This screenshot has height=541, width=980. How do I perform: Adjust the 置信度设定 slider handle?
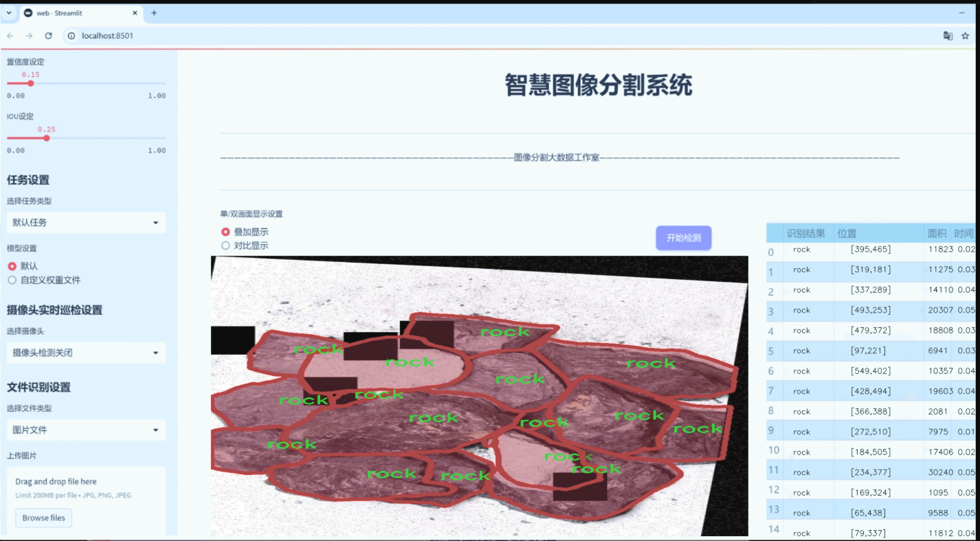point(31,83)
